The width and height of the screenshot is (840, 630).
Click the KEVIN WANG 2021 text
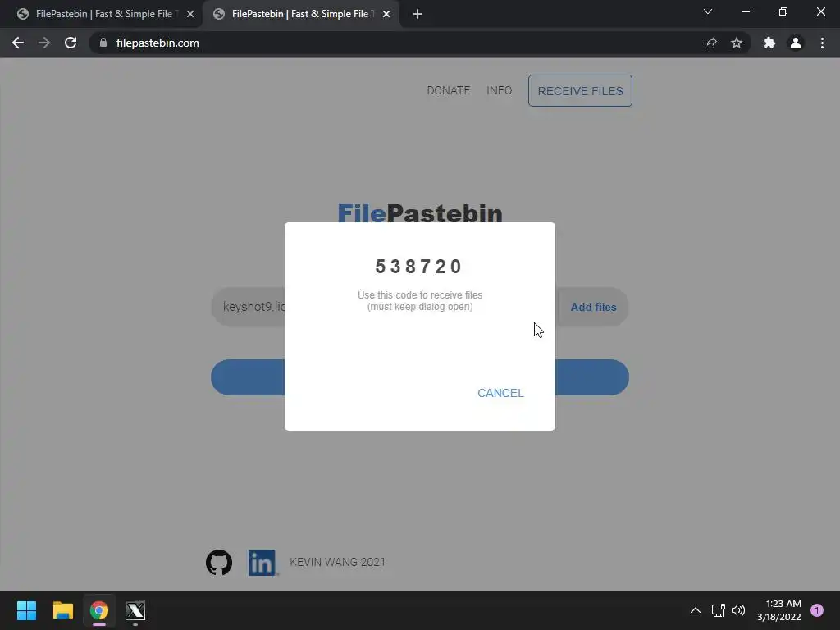coord(337,562)
